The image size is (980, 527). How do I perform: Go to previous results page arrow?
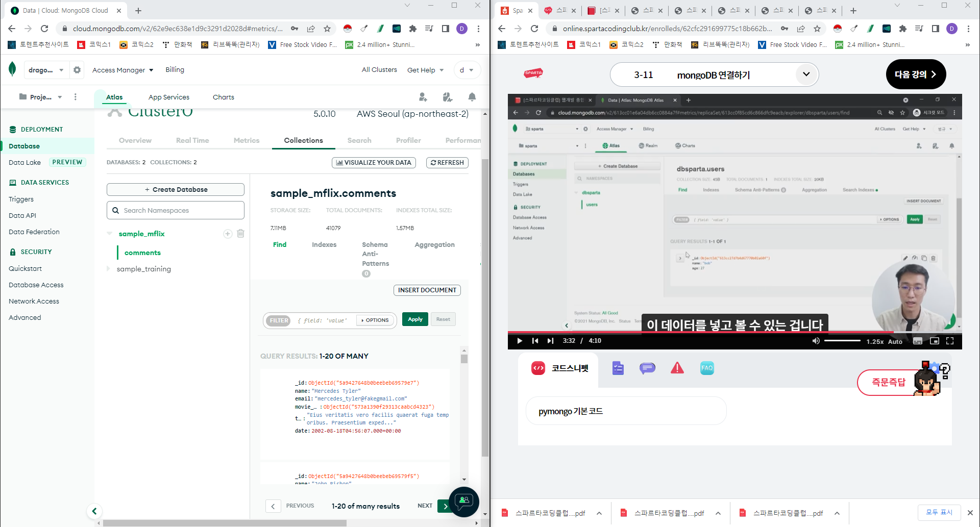coord(273,506)
